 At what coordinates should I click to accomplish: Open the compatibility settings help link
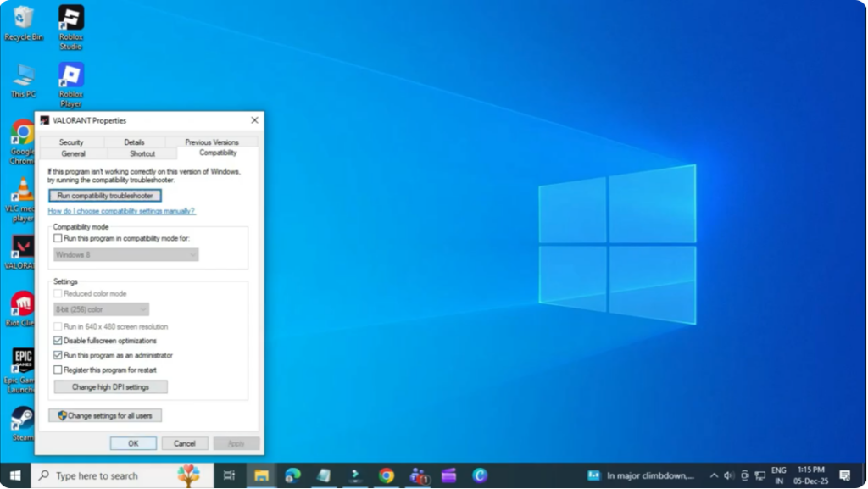click(122, 210)
